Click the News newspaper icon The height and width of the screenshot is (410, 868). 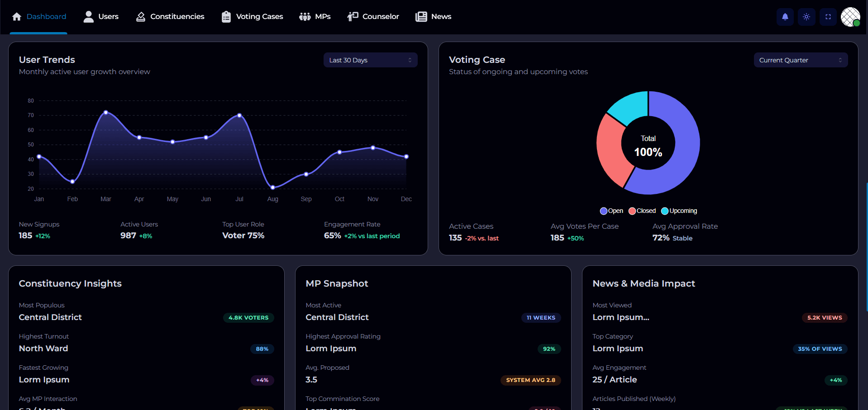[x=421, y=17]
